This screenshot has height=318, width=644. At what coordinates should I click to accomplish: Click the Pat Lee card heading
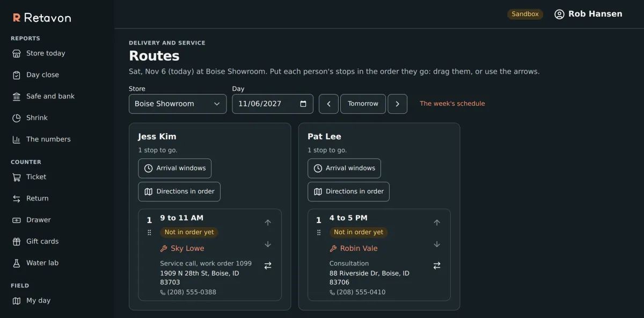[x=324, y=136]
